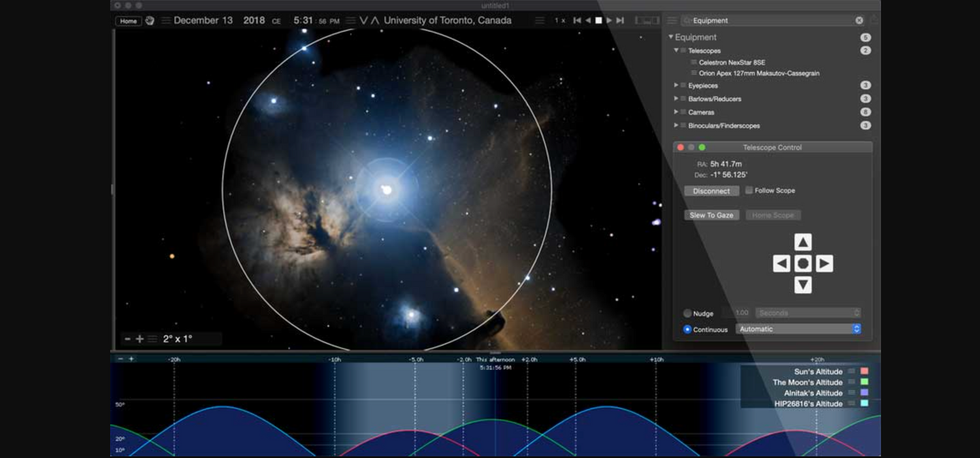Select Celestron NexStar 8SE telescope
The image size is (980, 458).
[732, 63]
